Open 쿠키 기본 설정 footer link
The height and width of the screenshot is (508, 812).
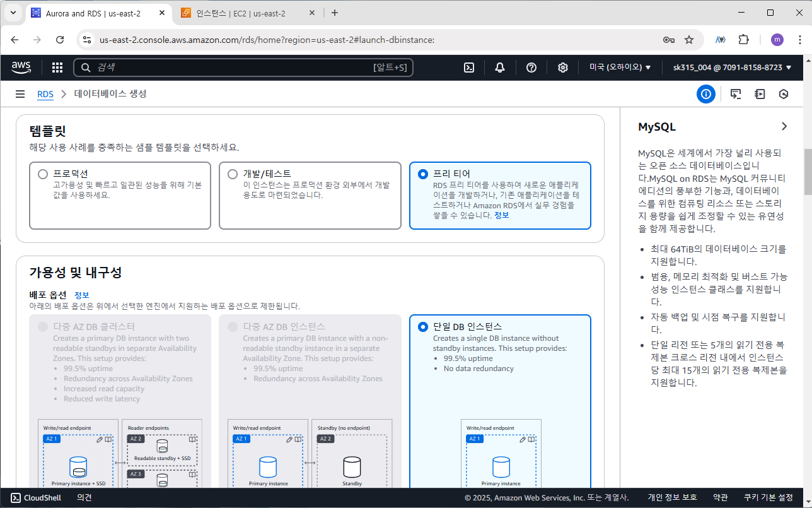pyautogui.click(x=768, y=498)
